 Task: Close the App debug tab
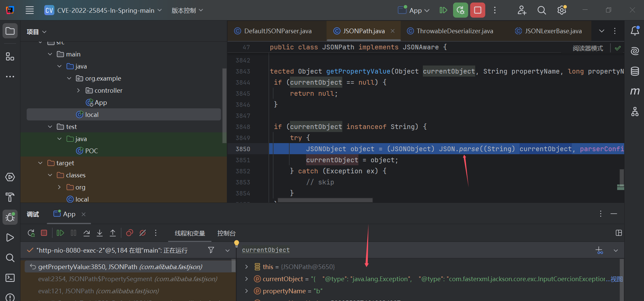click(84, 214)
